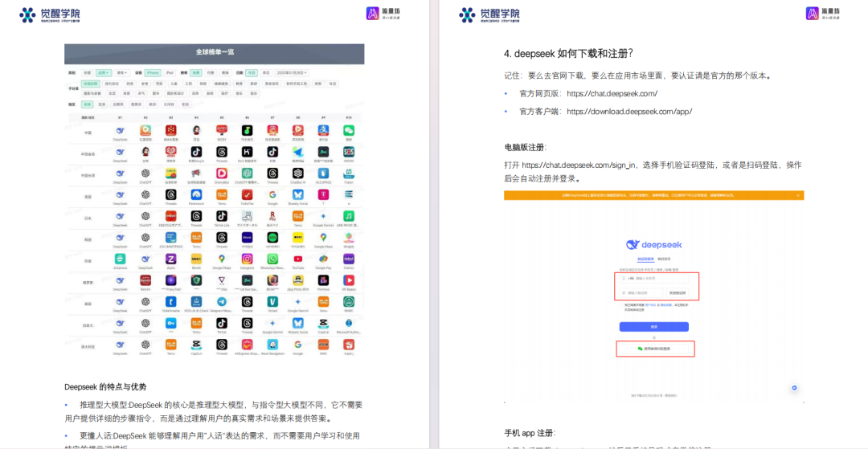The width and height of the screenshot is (868, 449).
Task: Select the 软件开发工具 sub-category tab
Action: (x=297, y=84)
